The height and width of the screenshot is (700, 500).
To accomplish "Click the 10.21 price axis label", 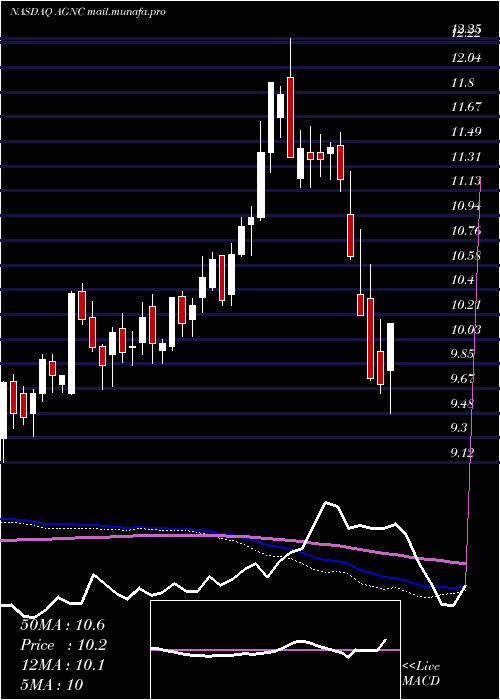I will (x=466, y=305).
